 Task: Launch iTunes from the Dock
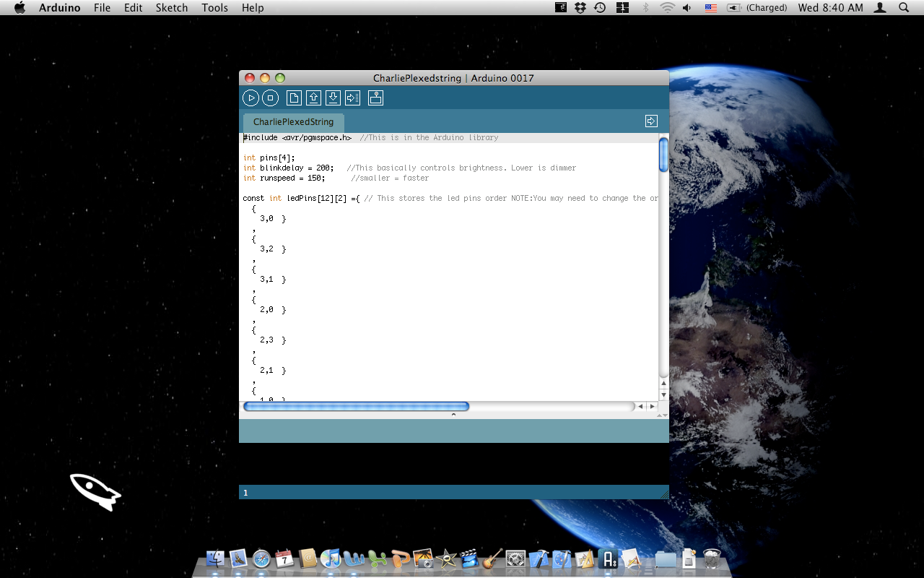331,558
